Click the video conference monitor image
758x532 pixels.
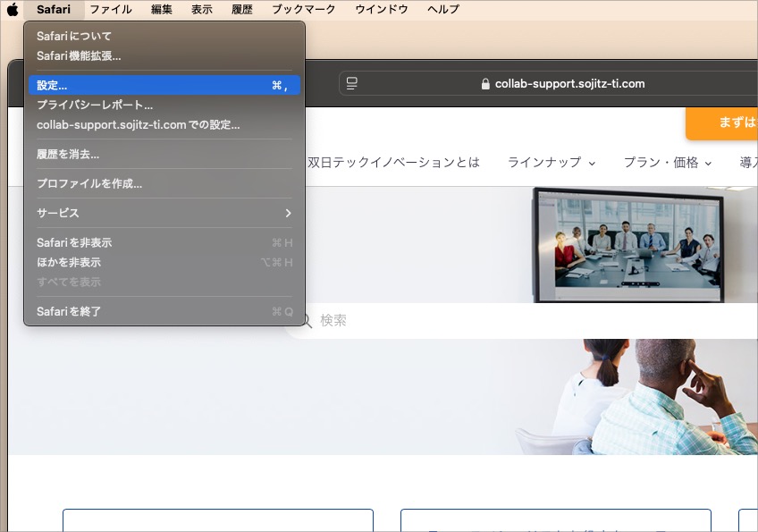[628, 245]
